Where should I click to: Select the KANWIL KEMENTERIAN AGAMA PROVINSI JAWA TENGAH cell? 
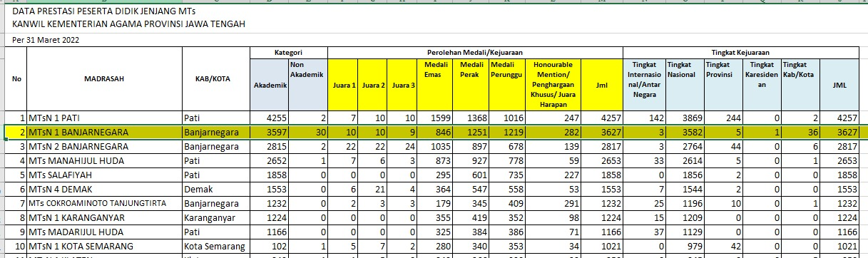tap(128, 24)
